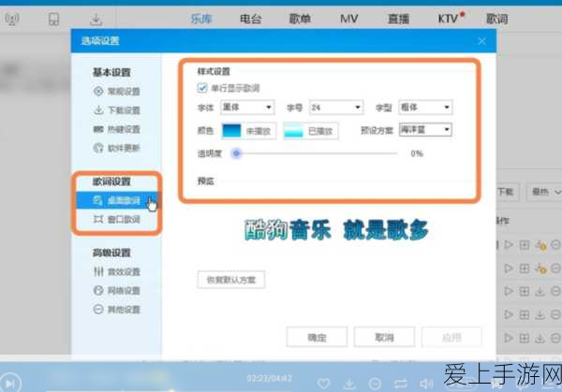Click the 应用 apply button

[451, 337]
